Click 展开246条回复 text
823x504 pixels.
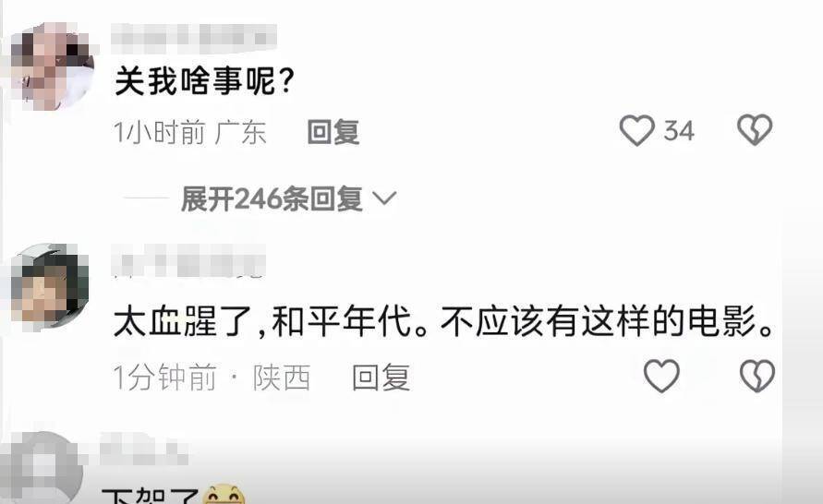pyautogui.click(x=272, y=198)
